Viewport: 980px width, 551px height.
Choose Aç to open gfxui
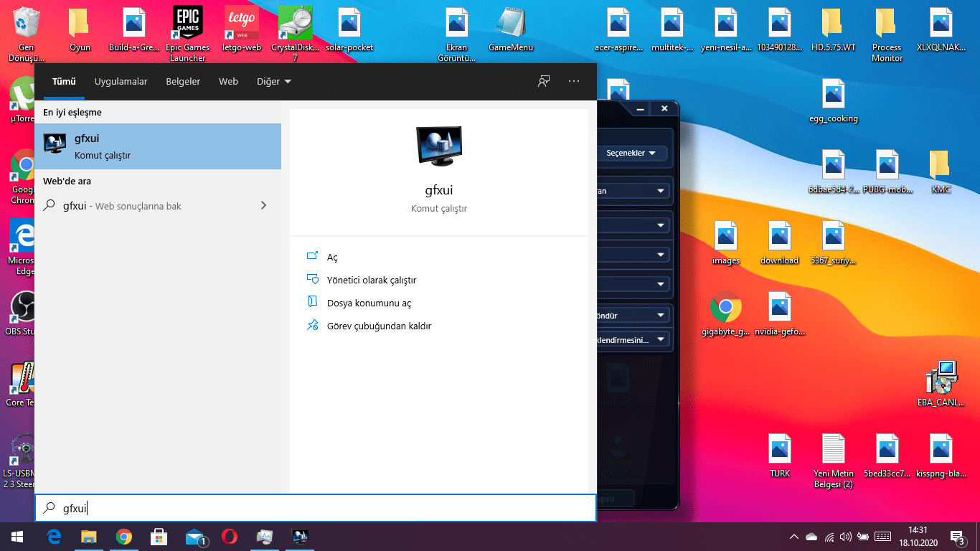[332, 257]
